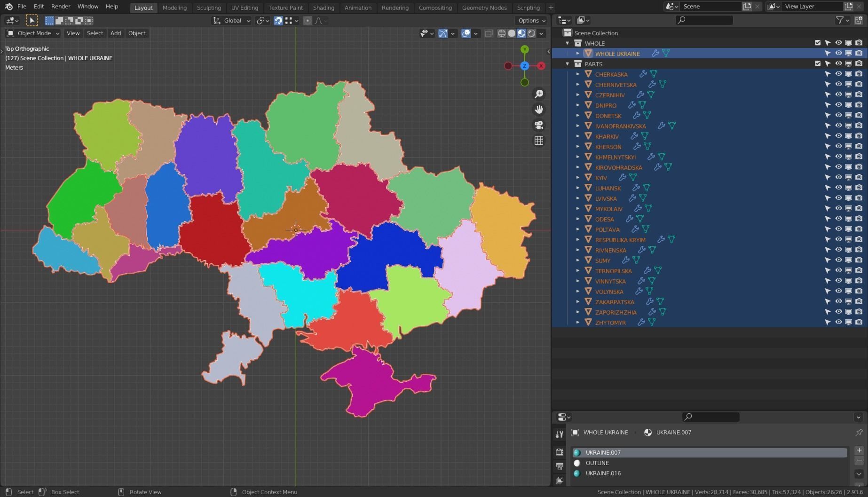Toggle eye visibility for CHERKASKA
This screenshot has width=868, height=497.
tap(838, 74)
